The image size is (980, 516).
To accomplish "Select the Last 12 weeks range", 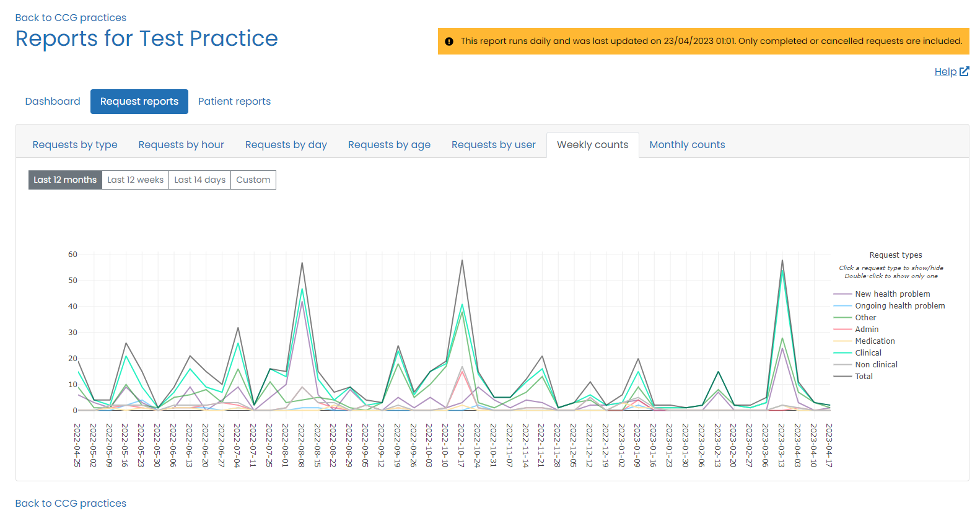I will [135, 180].
